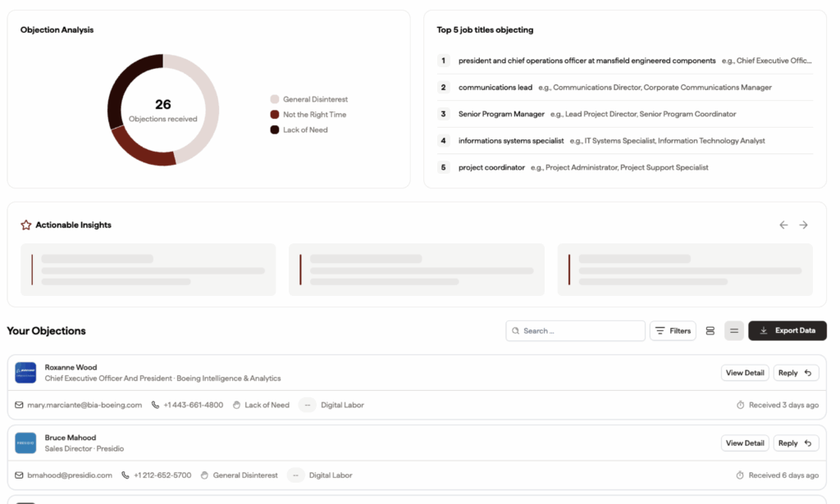Click the Export Data button
Image resolution: width=840 pixels, height=504 pixels.
pos(787,330)
